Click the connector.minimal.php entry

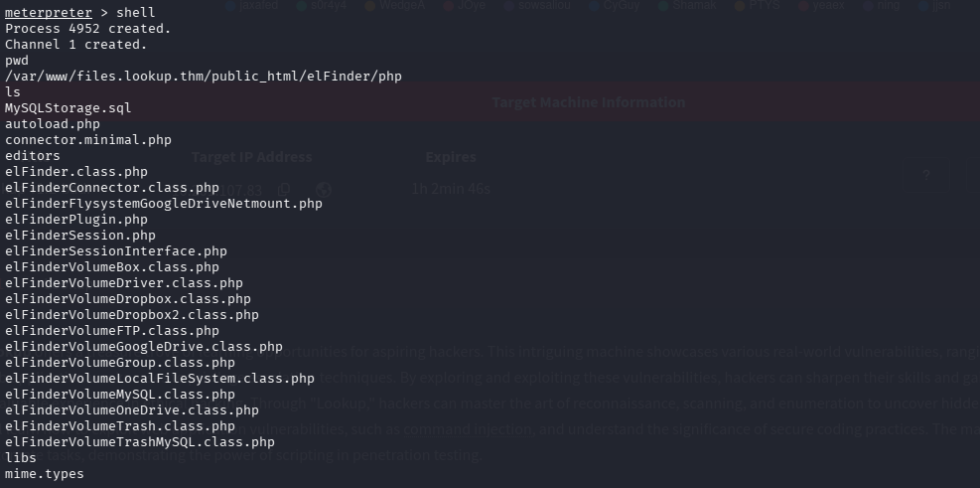coord(88,140)
